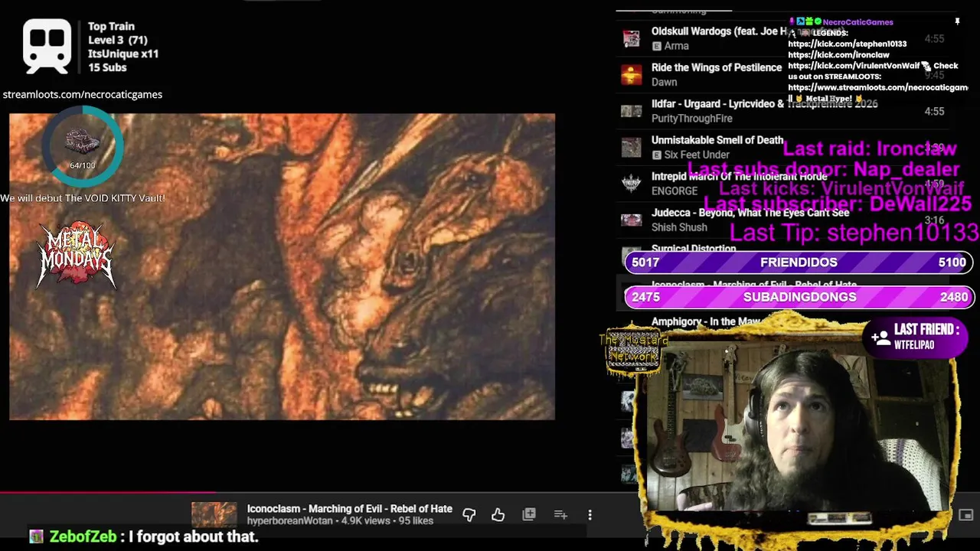
Task: Click the large album artwork video
Action: [x=282, y=266]
